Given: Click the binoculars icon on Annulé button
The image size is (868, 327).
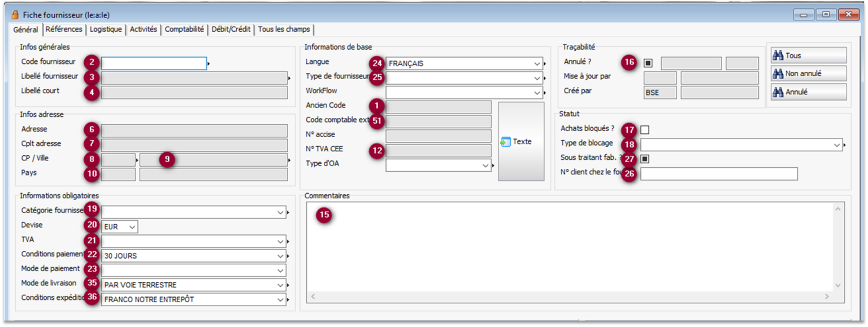Looking at the screenshot, I should (778, 91).
